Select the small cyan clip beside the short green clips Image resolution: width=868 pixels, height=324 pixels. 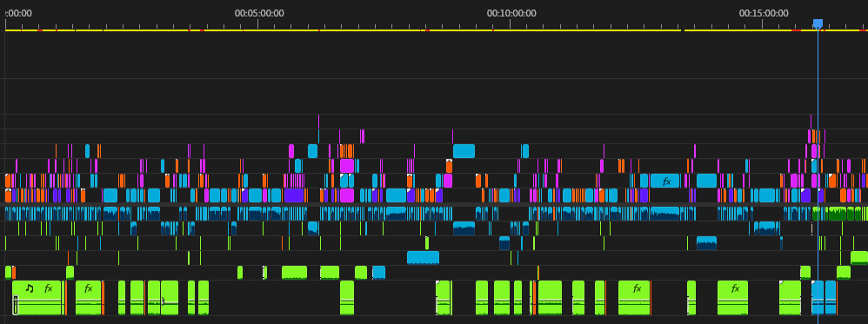pyautogui.click(x=378, y=272)
